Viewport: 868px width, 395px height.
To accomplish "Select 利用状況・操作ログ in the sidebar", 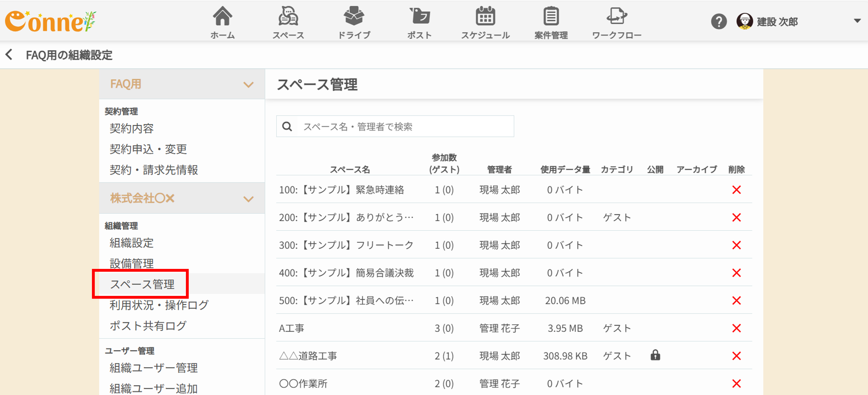I will pos(159,305).
